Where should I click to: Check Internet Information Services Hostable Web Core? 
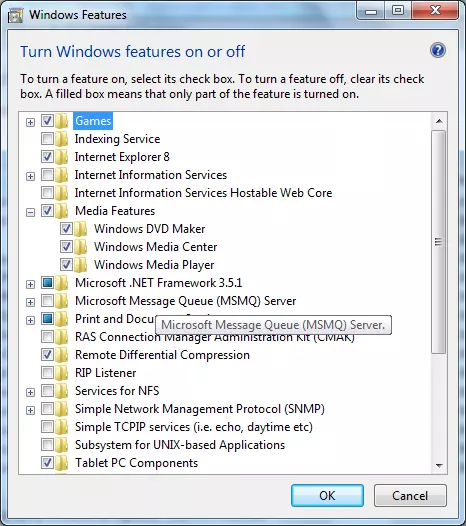(x=47, y=193)
